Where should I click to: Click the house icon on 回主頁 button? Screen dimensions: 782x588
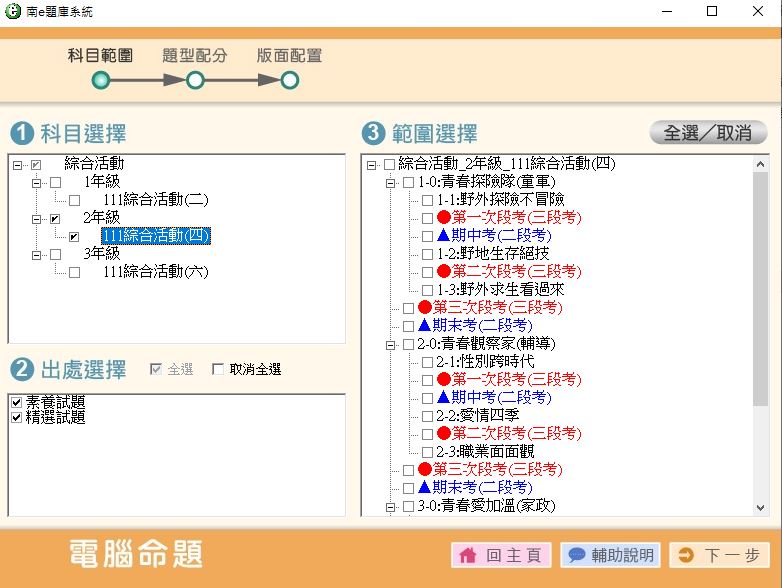point(467,555)
